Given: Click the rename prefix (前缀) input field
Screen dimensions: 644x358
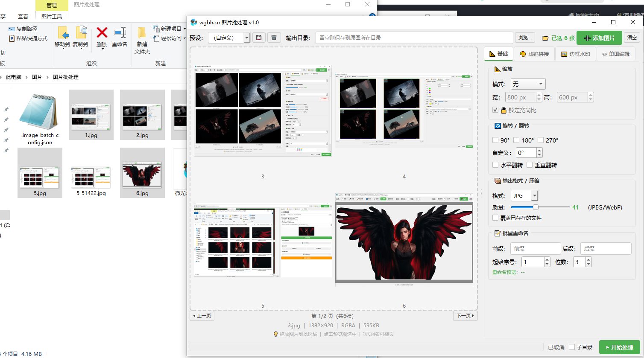Looking at the screenshot, I should 536,248.
